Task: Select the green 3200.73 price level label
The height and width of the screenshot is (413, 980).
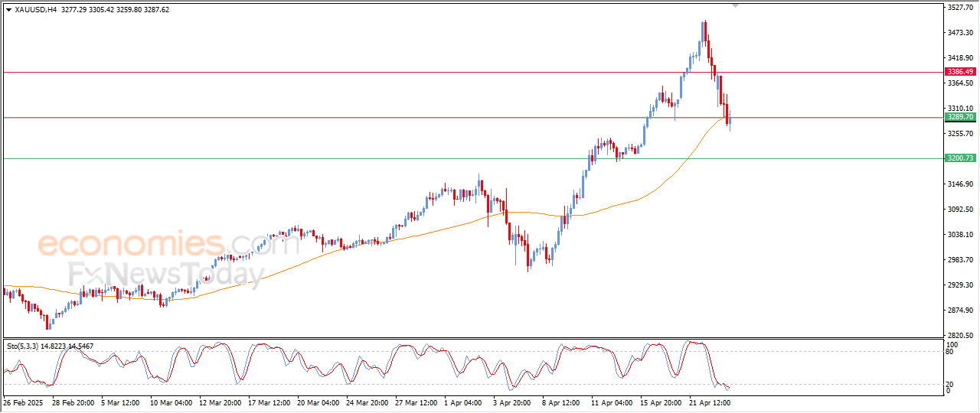Action: click(960, 158)
